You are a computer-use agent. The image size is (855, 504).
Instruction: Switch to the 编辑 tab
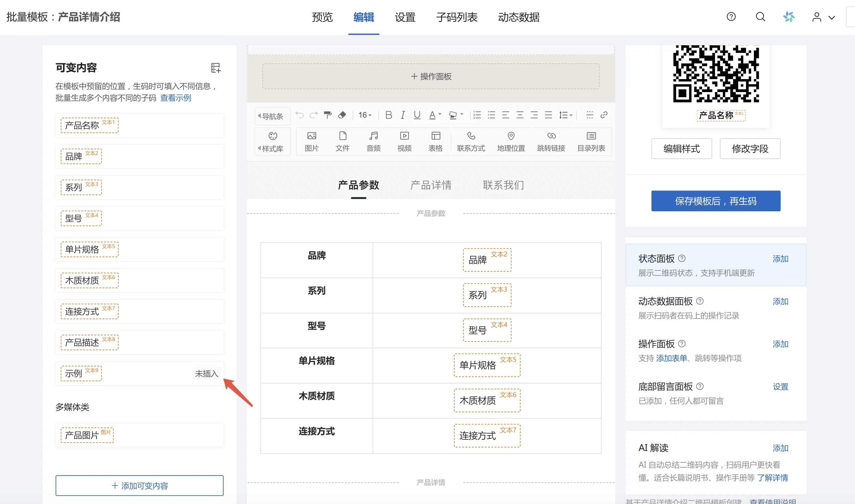coord(364,17)
